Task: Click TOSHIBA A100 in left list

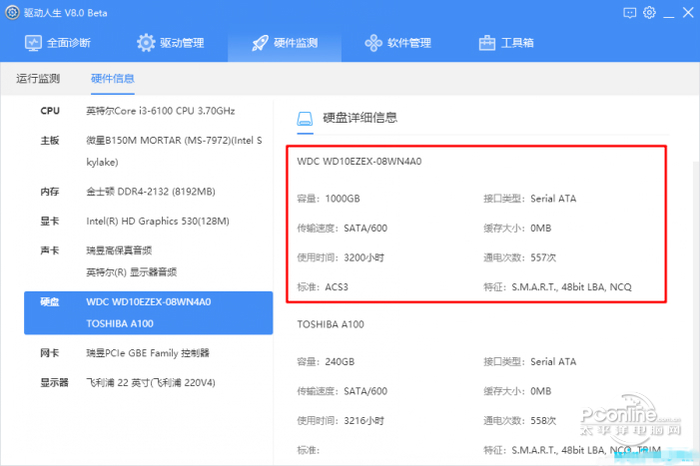Action: (120, 323)
